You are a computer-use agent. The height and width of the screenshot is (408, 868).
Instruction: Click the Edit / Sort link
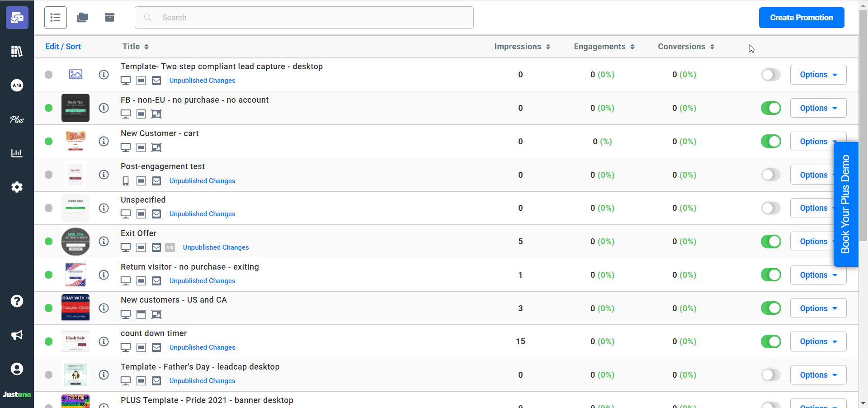pos(63,47)
